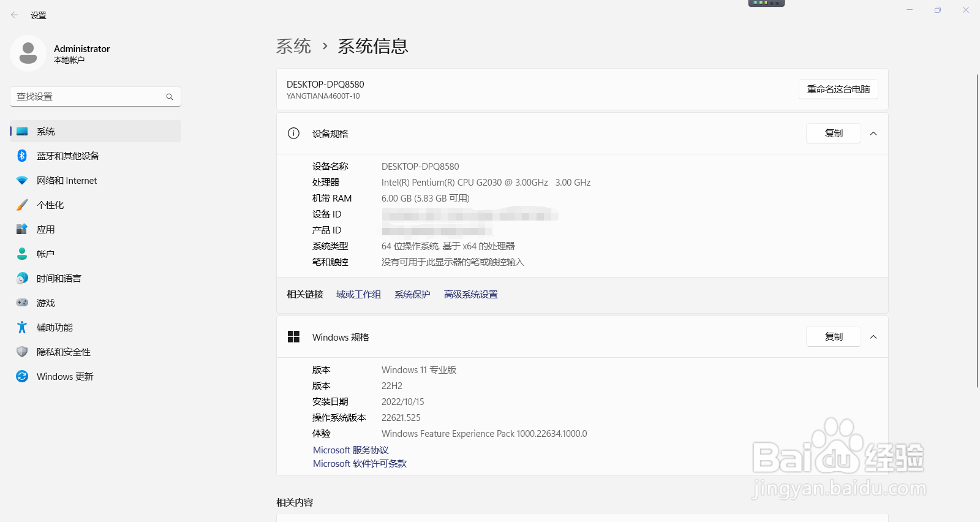
Task: Click the 系统类型 value text
Action: (x=448, y=246)
